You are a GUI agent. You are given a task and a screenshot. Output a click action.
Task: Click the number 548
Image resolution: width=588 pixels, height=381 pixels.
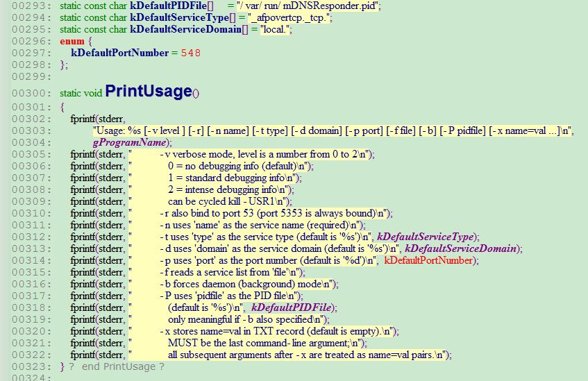pyautogui.click(x=190, y=53)
